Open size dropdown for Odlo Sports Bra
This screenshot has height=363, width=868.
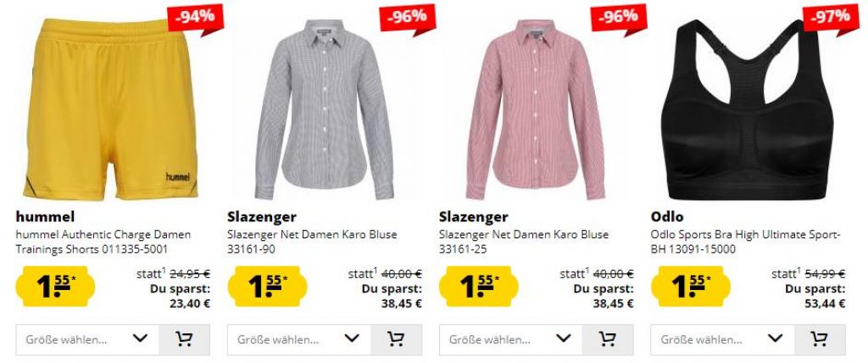coord(723,339)
